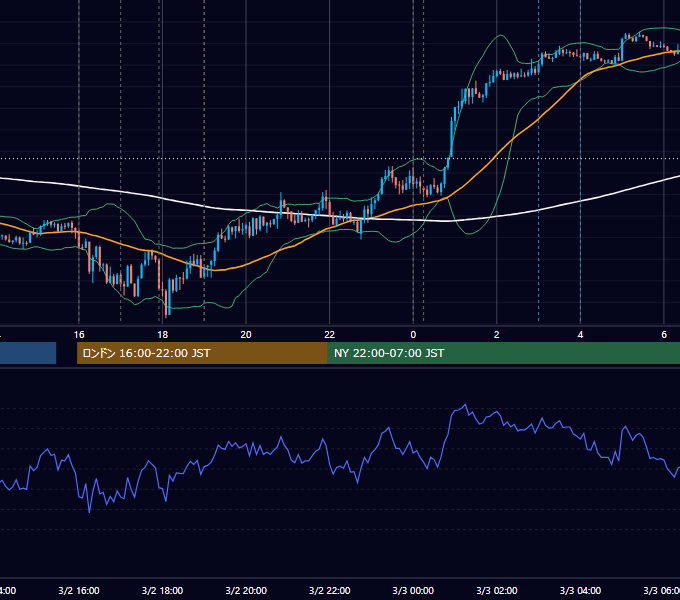Image resolution: width=680 pixels, height=600 pixels.
Task: Select the 3/3 02:00 date label
Action: (x=497, y=590)
